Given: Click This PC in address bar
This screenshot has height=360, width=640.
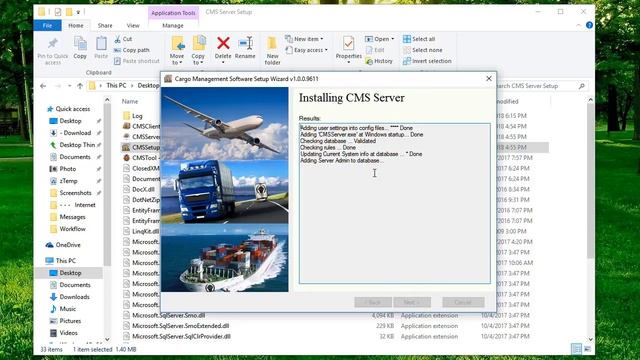Looking at the screenshot, I should (116, 85).
